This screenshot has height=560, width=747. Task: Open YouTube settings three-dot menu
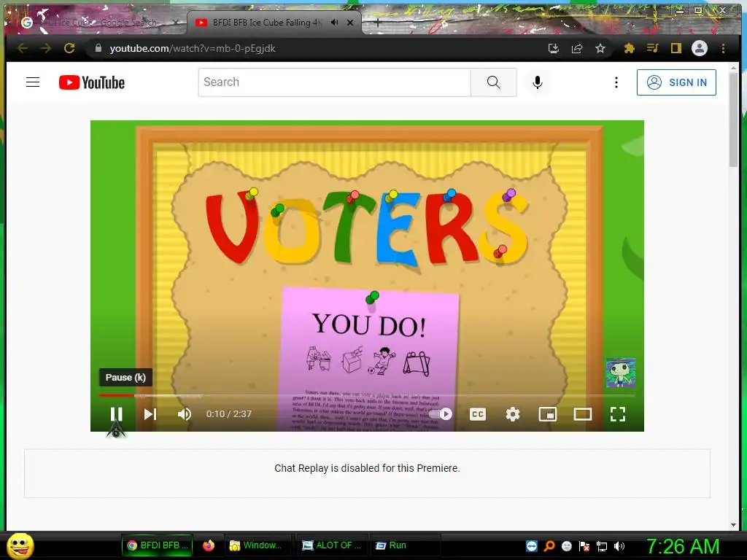coord(616,82)
